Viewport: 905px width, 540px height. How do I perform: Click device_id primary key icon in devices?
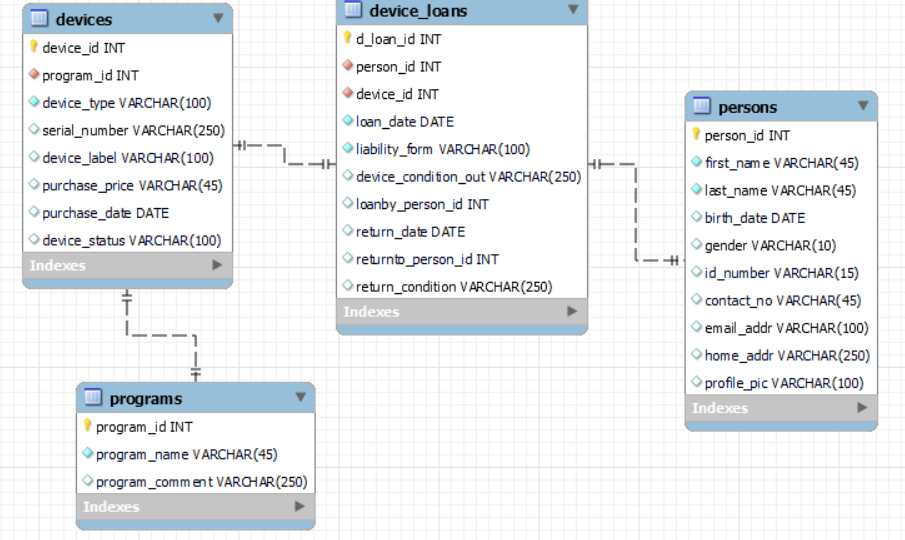point(33,46)
